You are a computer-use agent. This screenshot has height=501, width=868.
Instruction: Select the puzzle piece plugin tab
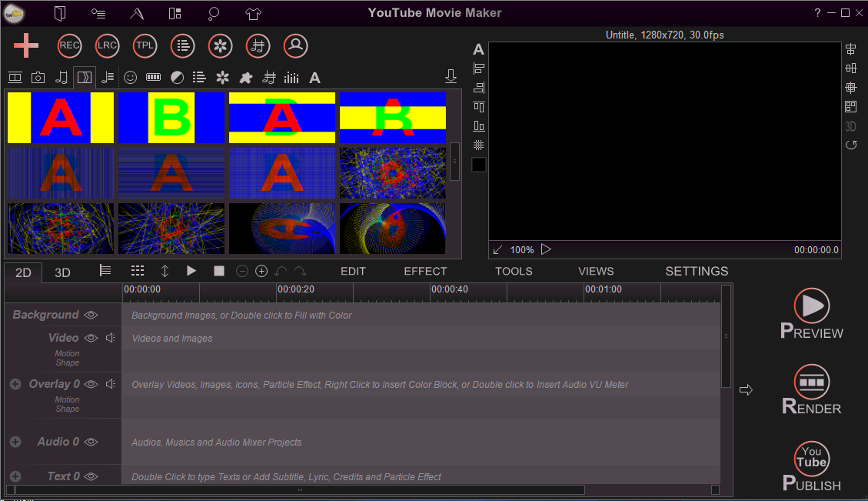(x=246, y=78)
